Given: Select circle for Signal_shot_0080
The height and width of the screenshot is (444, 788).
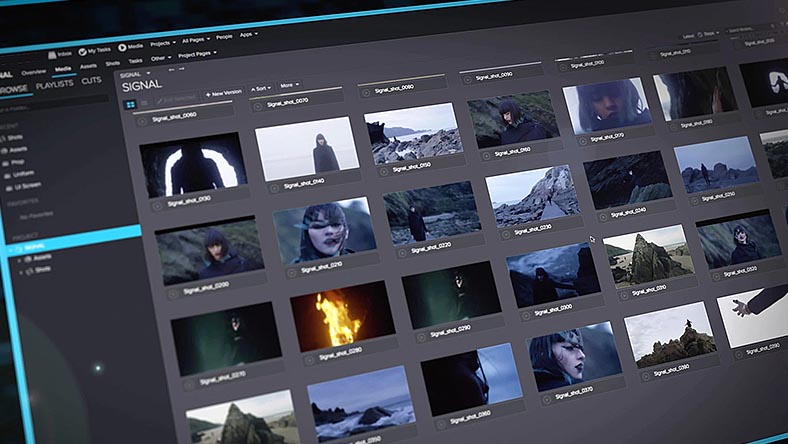Looking at the screenshot, I should point(366,93).
